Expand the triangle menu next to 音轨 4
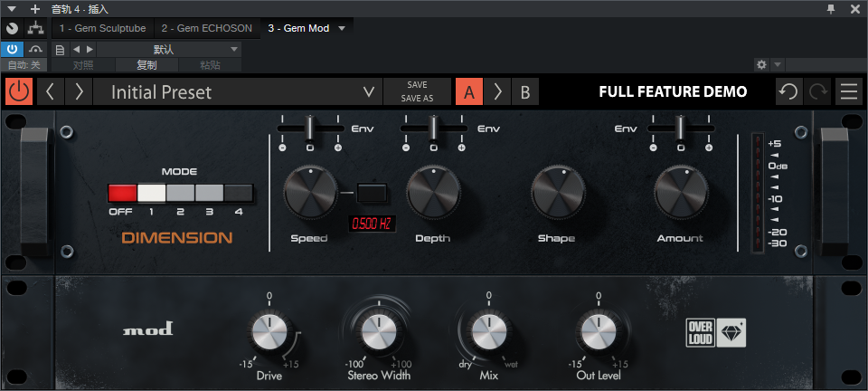 coord(12,9)
